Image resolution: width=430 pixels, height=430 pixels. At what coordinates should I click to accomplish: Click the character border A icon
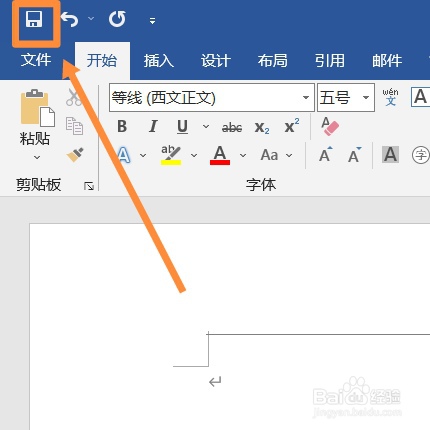[x=420, y=97]
